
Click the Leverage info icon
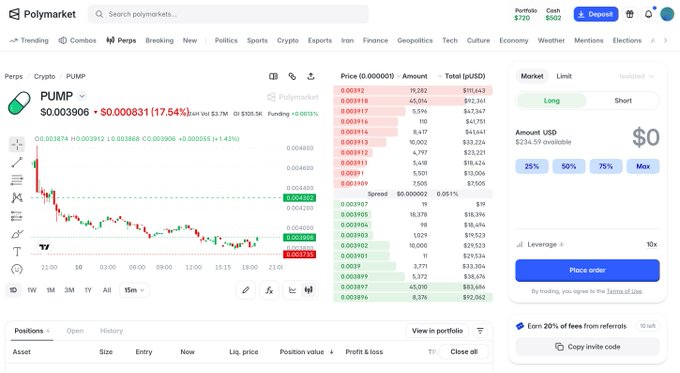[561, 245]
